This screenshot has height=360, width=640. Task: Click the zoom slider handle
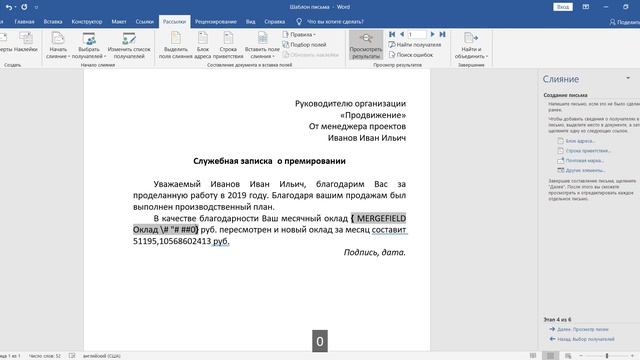(607, 356)
